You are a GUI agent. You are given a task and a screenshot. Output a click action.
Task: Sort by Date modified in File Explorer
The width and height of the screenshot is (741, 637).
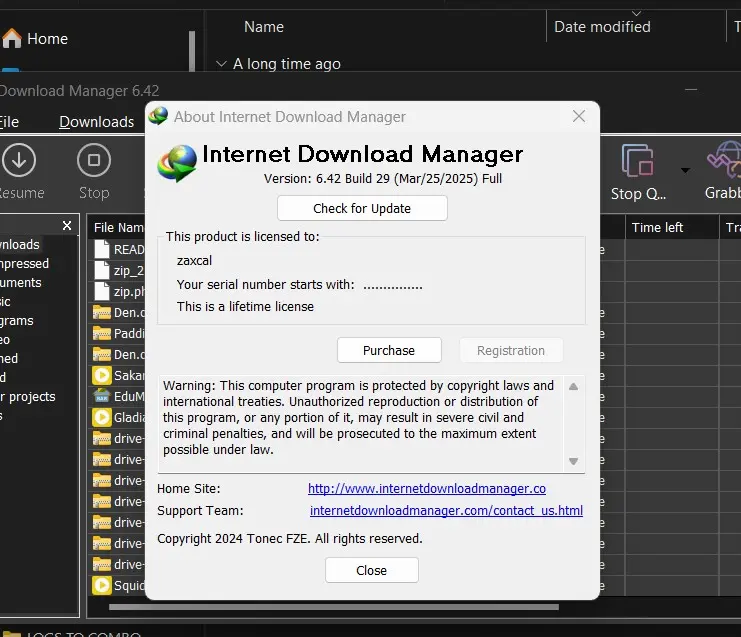click(602, 27)
